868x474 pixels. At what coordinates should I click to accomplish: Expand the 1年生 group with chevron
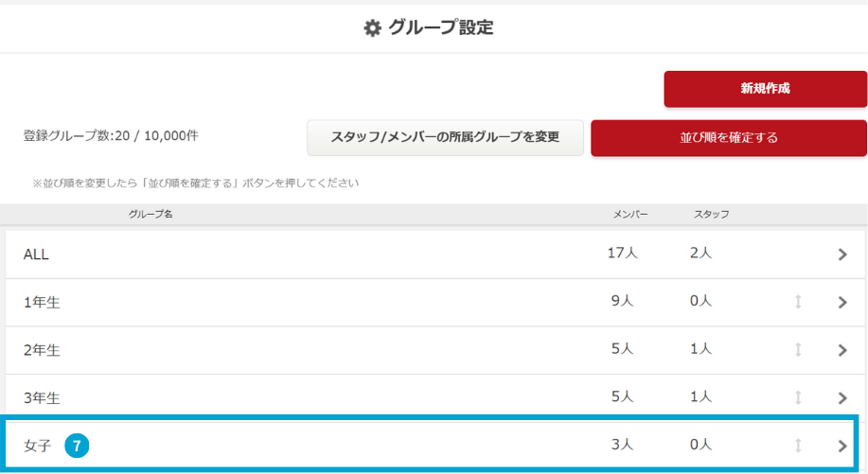pos(842,303)
